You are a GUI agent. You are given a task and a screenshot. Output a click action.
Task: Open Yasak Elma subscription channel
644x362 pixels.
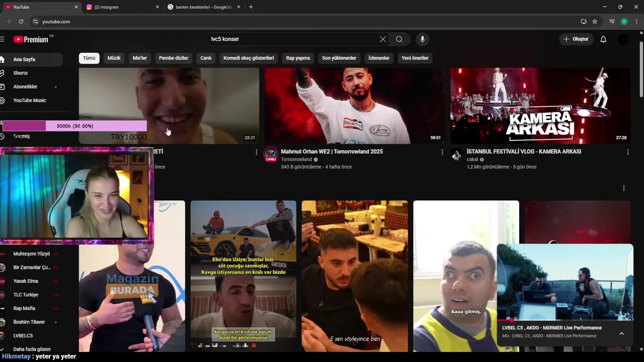click(x=31, y=281)
